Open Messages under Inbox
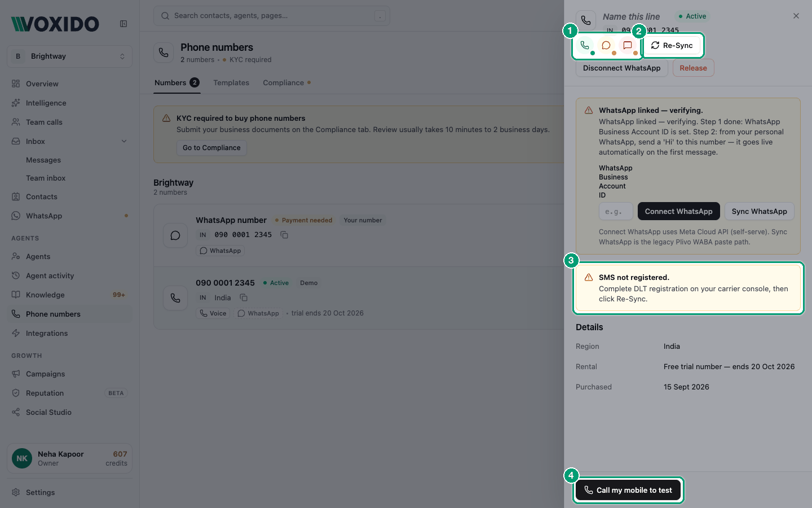The width and height of the screenshot is (812, 508). coord(43,160)
